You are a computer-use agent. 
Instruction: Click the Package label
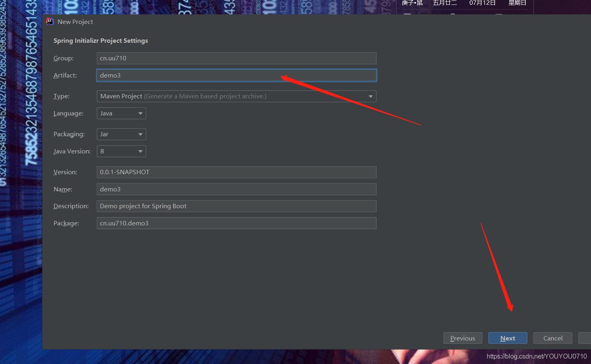point(66,223)
